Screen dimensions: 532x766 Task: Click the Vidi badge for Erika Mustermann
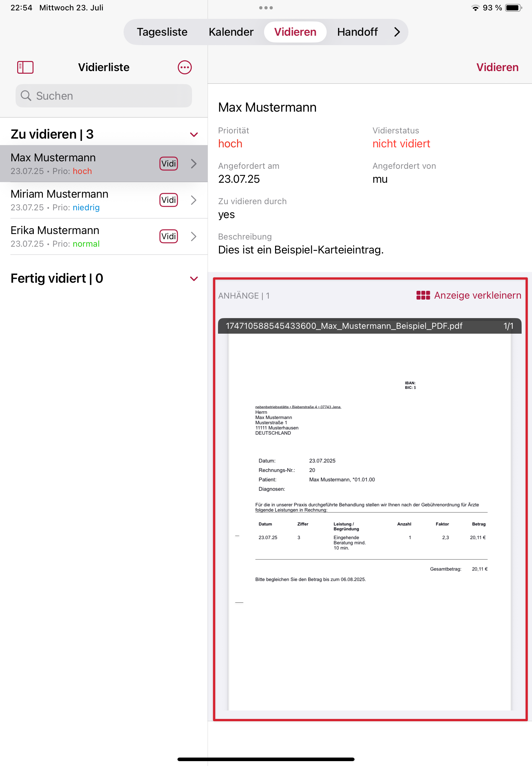tap(169, 236)
